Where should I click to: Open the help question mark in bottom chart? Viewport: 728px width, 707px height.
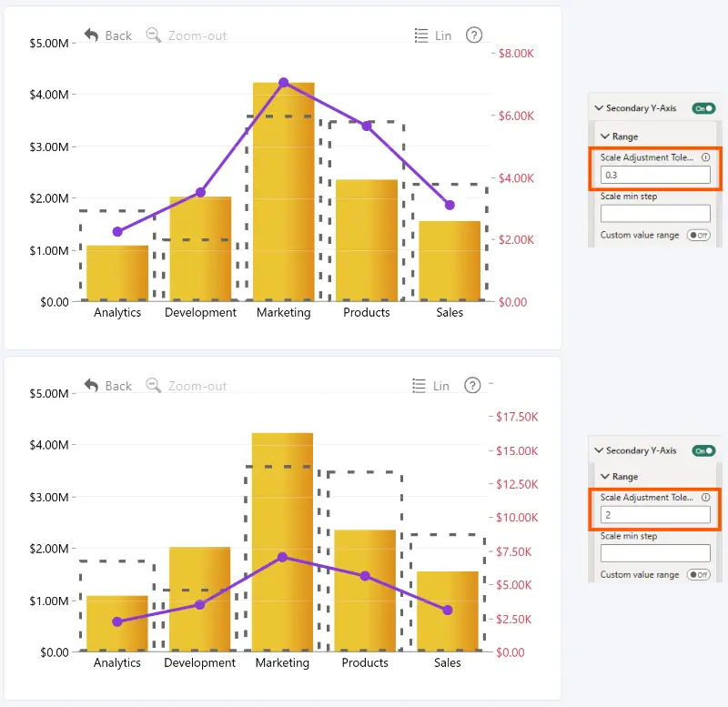click(472, 385)
